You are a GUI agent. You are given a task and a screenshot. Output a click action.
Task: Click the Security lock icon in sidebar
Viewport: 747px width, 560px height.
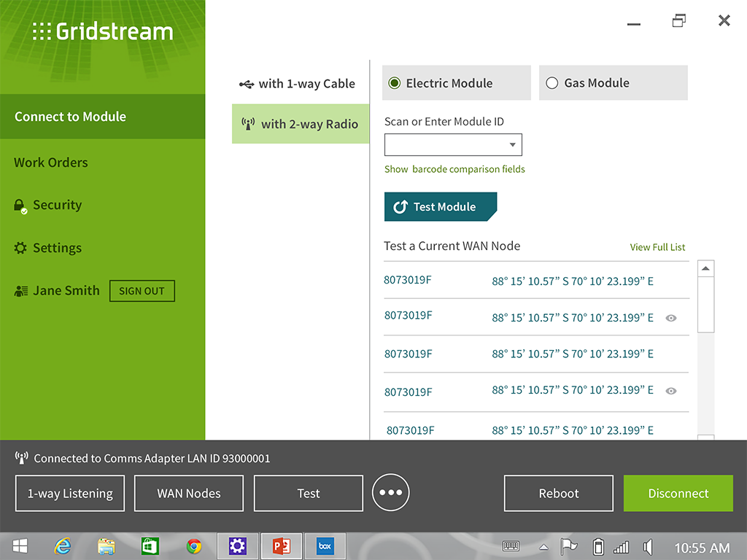(20, 206)
